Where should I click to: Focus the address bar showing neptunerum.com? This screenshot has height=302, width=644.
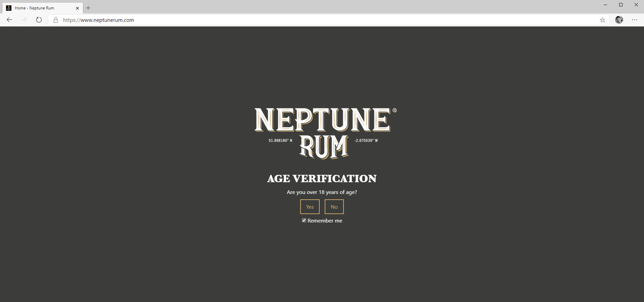pos(302,20)
